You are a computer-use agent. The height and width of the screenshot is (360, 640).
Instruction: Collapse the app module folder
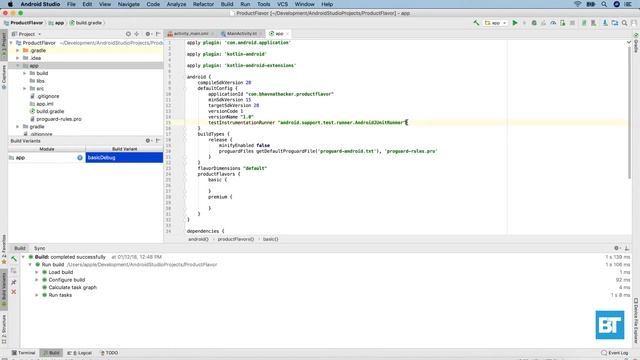click(18, 66)
